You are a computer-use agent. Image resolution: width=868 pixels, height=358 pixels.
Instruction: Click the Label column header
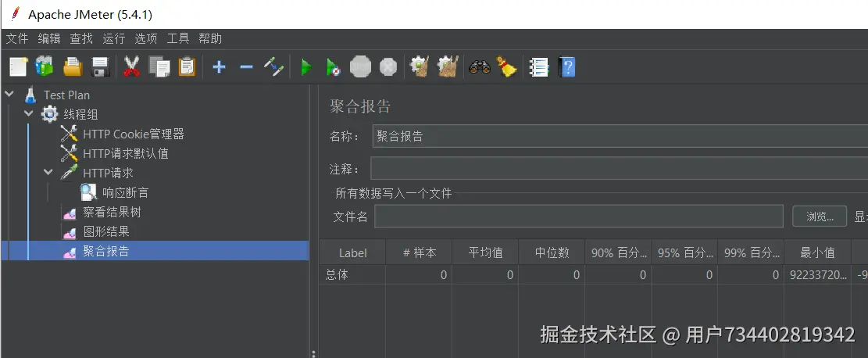(x=352, y=252)
